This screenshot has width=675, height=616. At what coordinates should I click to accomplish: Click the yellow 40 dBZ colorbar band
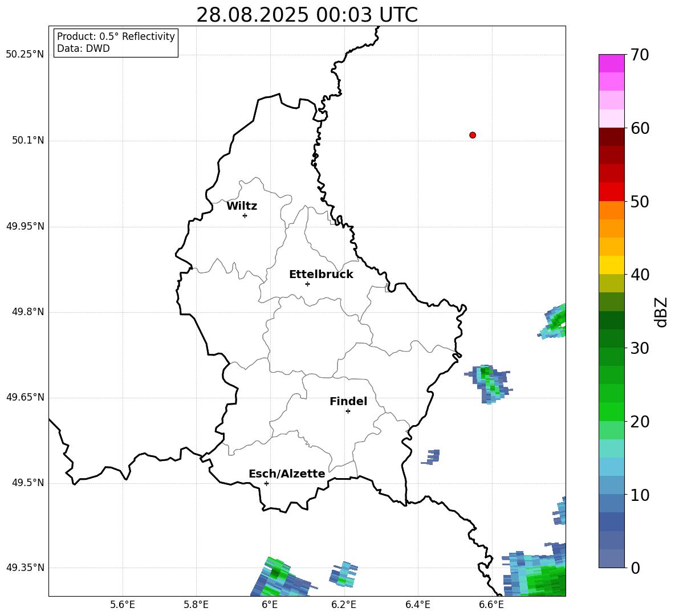pyautogui.click(x=611, y=265)
